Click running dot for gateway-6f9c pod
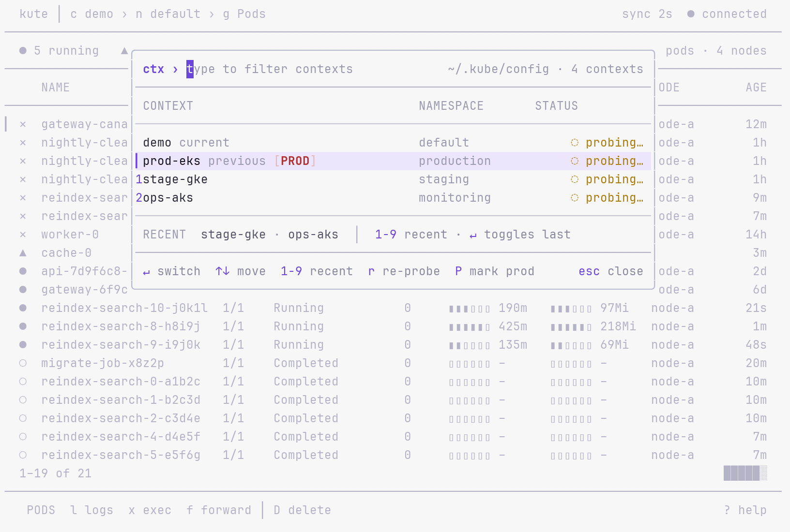The image size is (790, 532). point(23,290)
